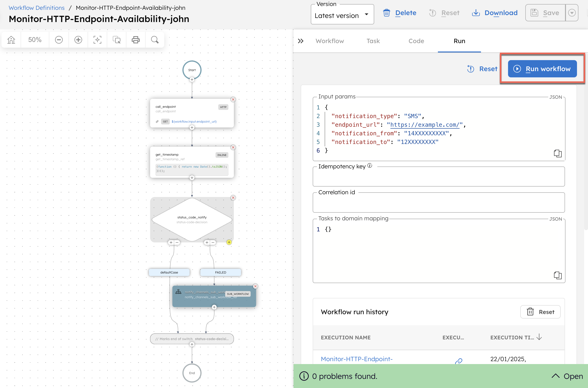Click the plus below get_timestamp node
The width and height of the screenshot is (588, 388).
point(192,178)
